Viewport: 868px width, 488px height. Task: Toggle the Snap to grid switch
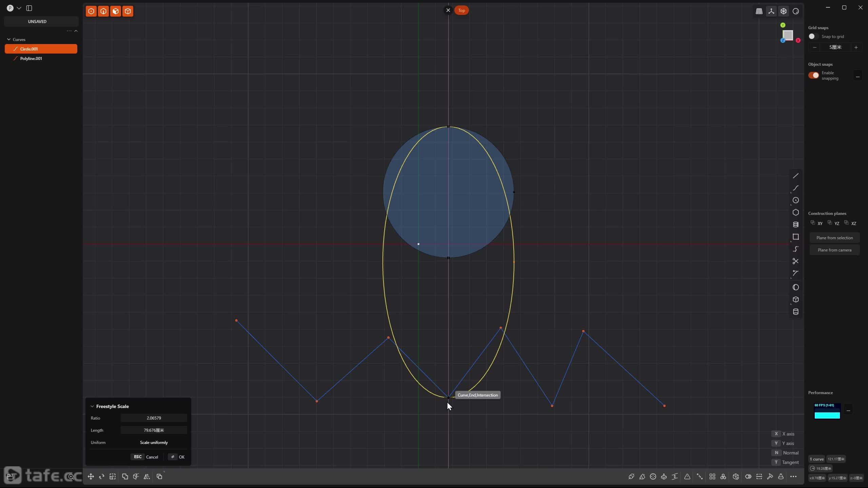[813, 36]
